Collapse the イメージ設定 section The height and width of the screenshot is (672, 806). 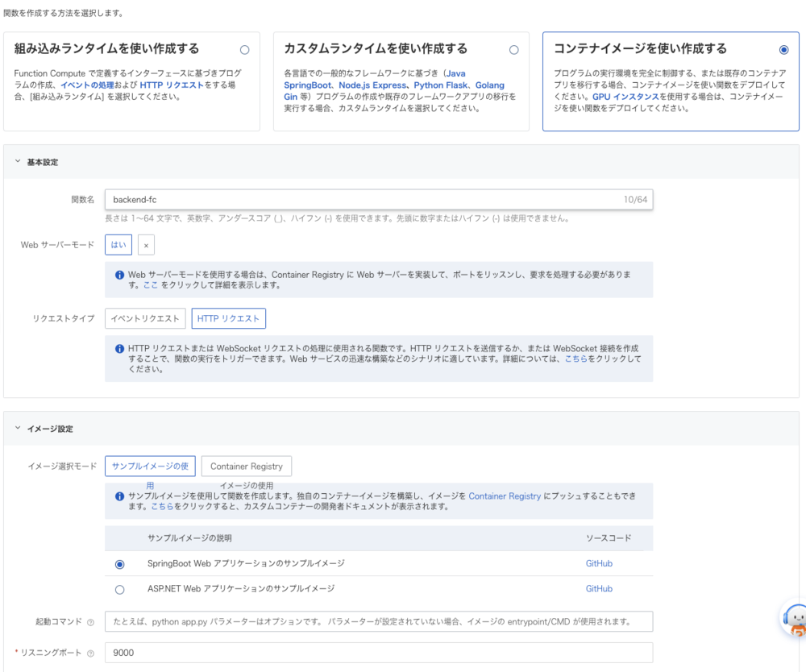pos(18,429)
